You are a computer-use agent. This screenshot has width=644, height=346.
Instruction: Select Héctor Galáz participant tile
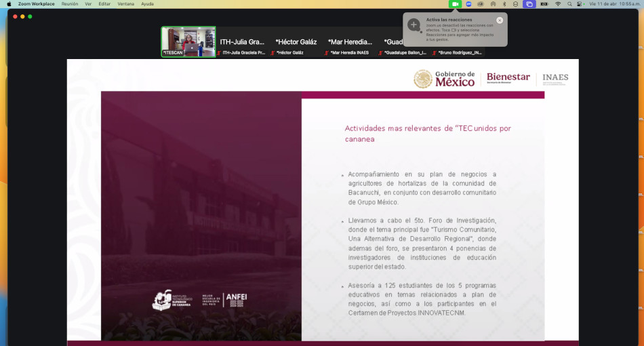[296, 42]
